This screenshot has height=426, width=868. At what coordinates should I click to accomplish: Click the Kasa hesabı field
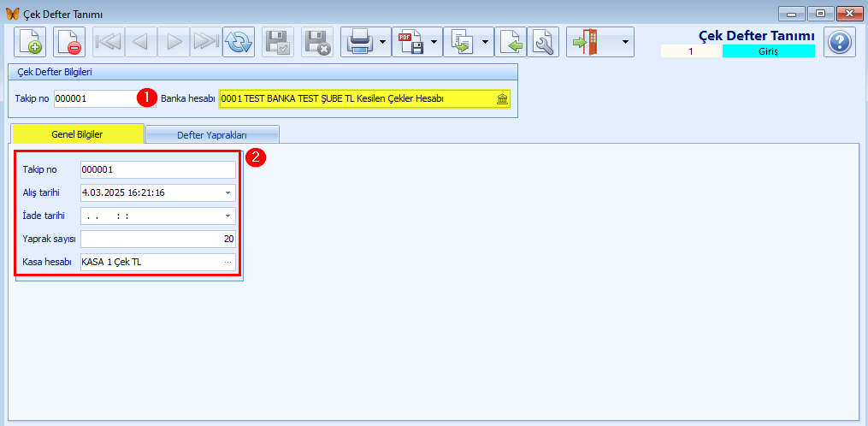[x=157, y=262]
